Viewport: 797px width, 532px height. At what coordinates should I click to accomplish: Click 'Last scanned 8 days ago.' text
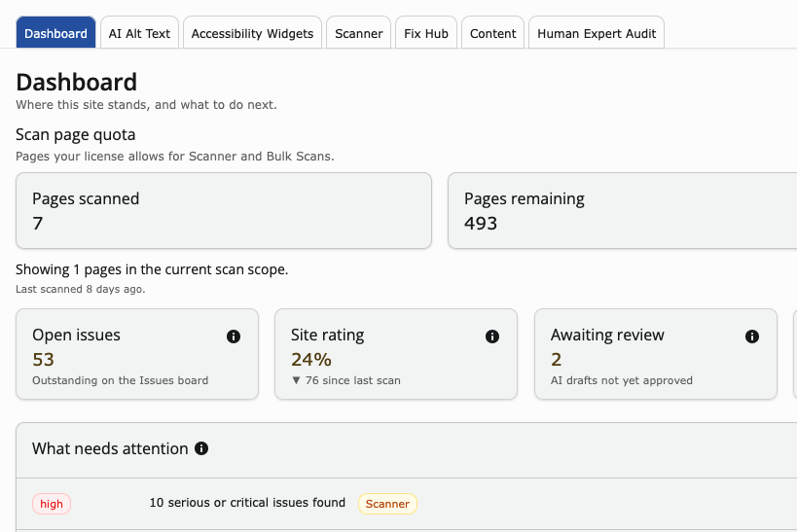click(81, 289)
